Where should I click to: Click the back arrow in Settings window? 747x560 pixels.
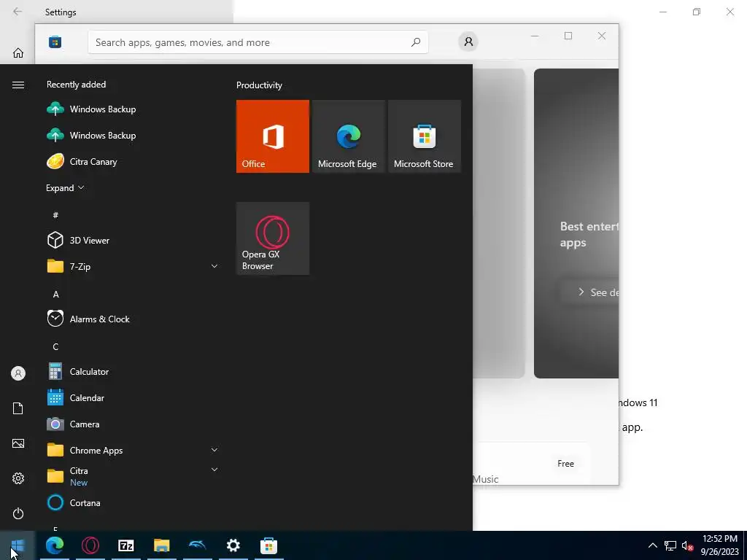click(18, 12)
